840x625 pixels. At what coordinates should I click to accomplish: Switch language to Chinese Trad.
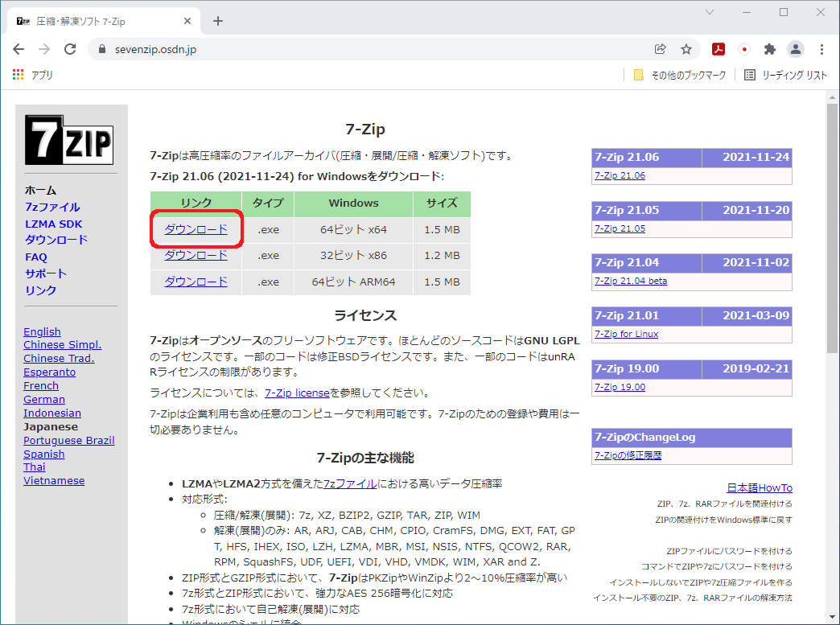[59, 358]
